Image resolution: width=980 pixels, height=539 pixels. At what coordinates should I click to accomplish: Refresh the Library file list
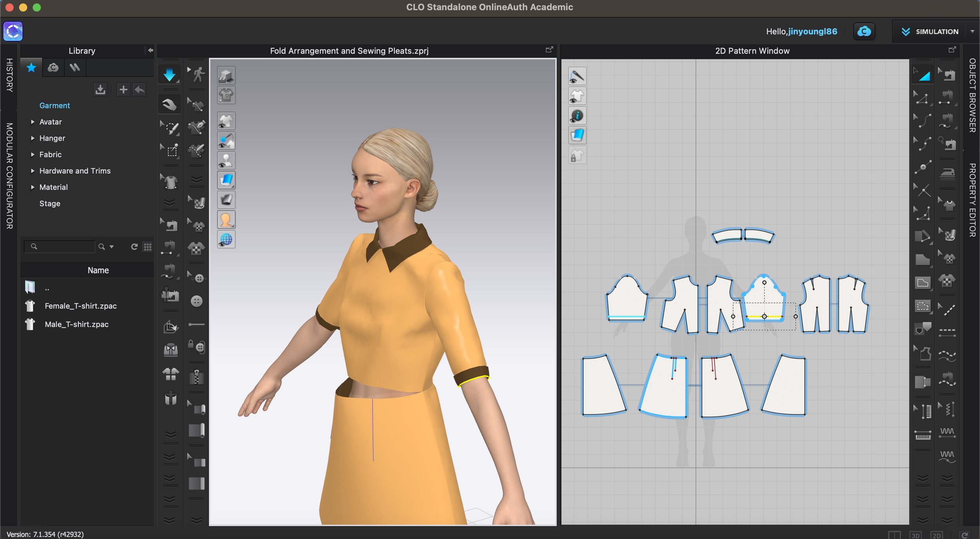[134, 247]
